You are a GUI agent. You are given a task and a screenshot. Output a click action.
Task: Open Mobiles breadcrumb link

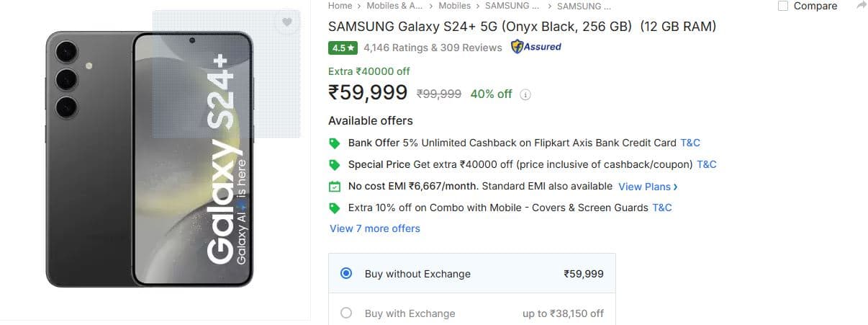click(454, 6)
